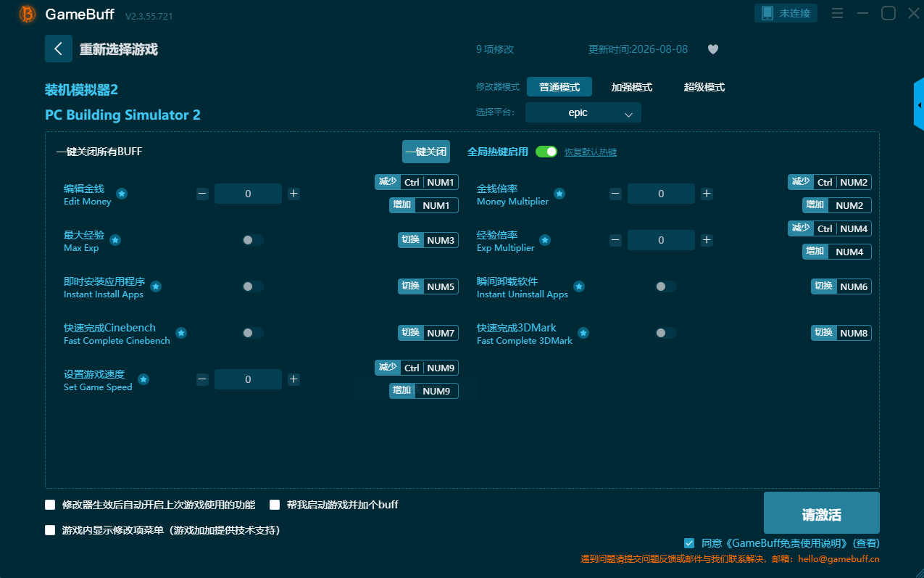Disable the global hotkey switch

[x=546, y=152]
